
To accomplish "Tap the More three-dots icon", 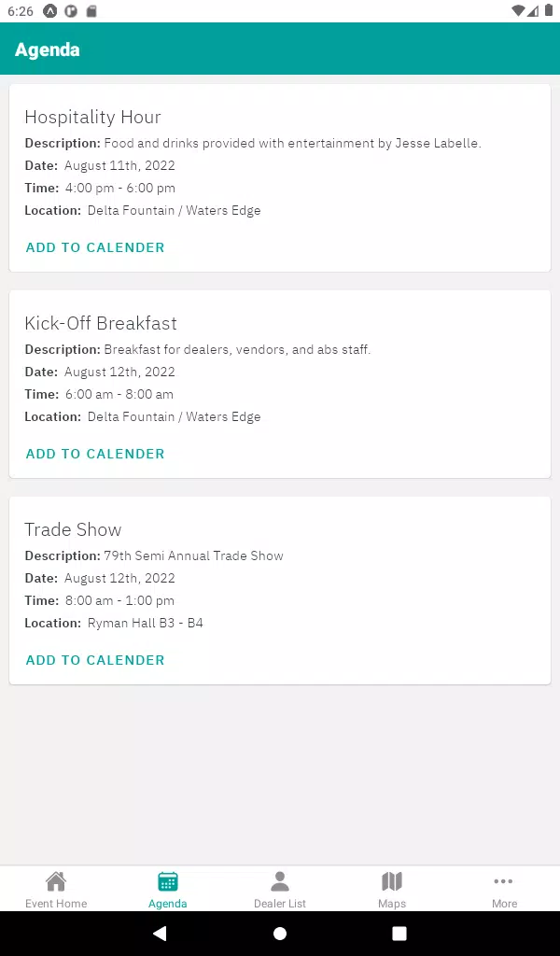I will pyautogui.click(x=504, y=881).
